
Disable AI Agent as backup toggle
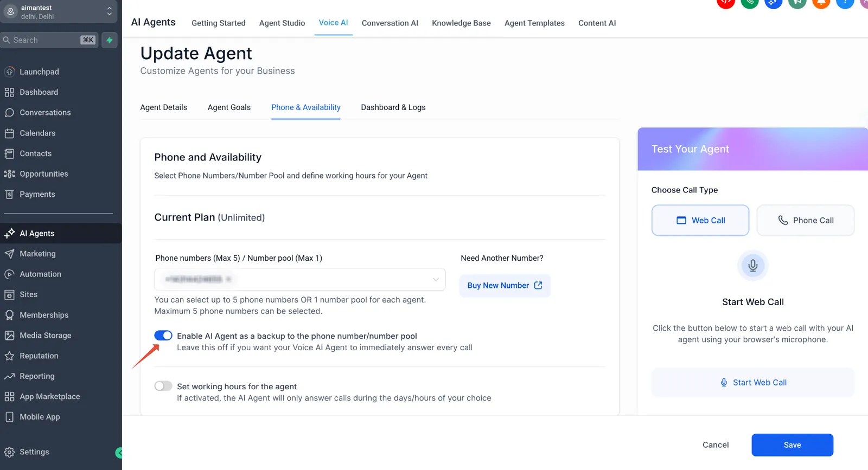tap(163, 336)
